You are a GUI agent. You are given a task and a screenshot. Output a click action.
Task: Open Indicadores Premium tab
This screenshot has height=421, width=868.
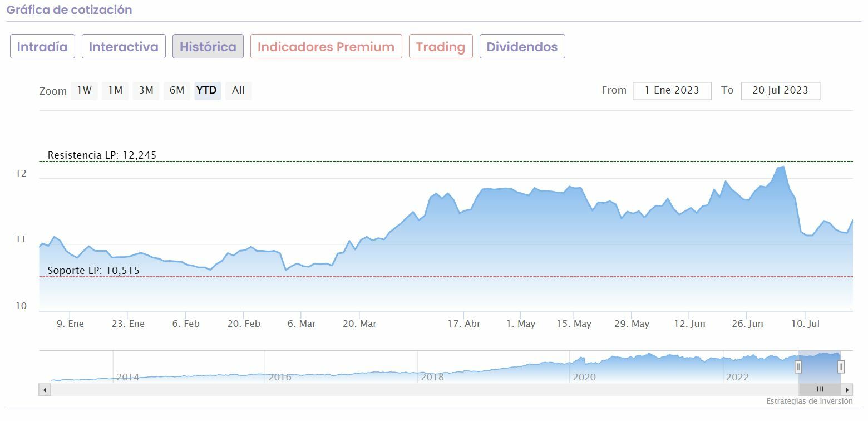(x=326, y=47)
